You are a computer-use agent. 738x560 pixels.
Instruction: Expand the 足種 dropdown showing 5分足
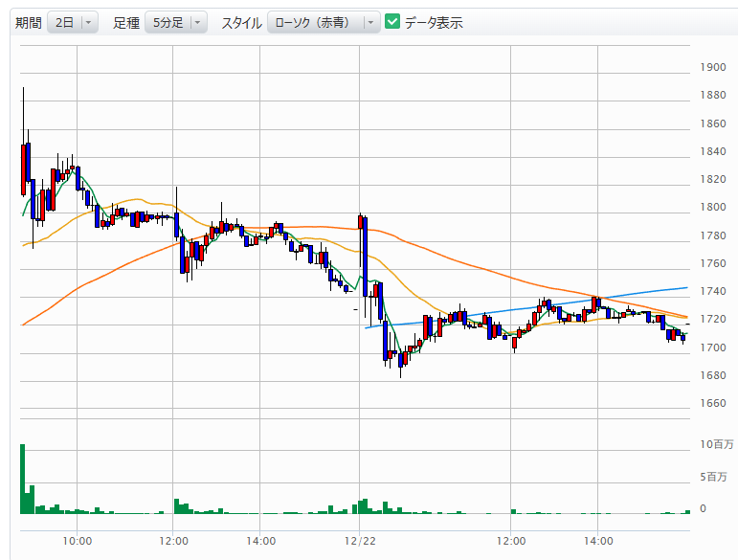175,22
